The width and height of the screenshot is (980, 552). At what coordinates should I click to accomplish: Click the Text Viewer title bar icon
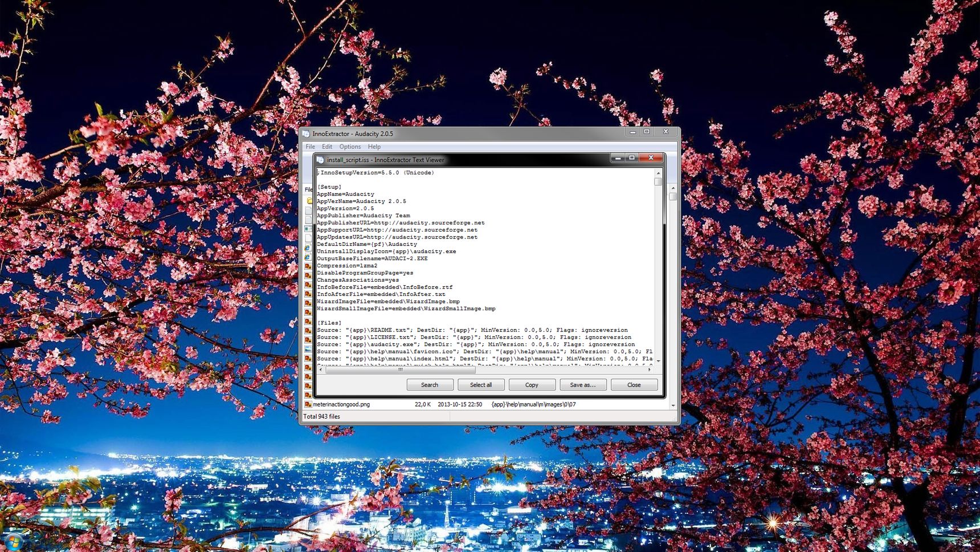coord(320,160)
